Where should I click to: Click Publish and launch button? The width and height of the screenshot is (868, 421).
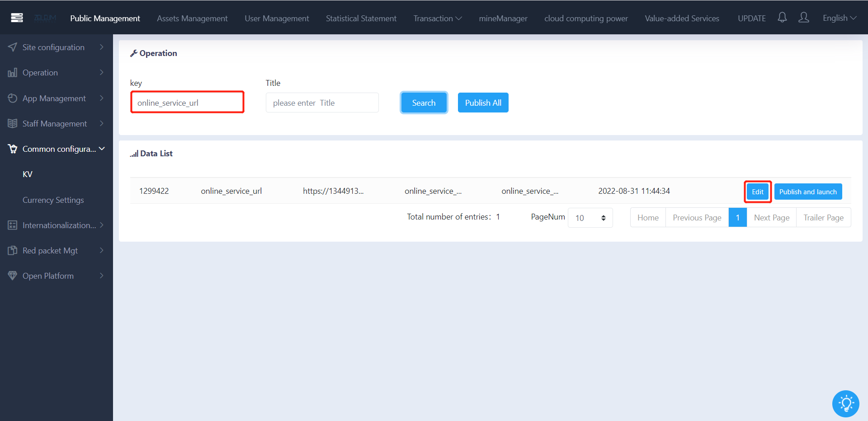coord(808,192)
